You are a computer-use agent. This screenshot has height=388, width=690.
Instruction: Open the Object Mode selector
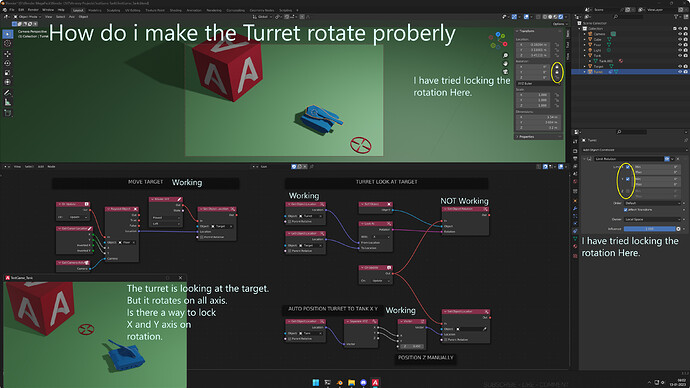(27, 17)
